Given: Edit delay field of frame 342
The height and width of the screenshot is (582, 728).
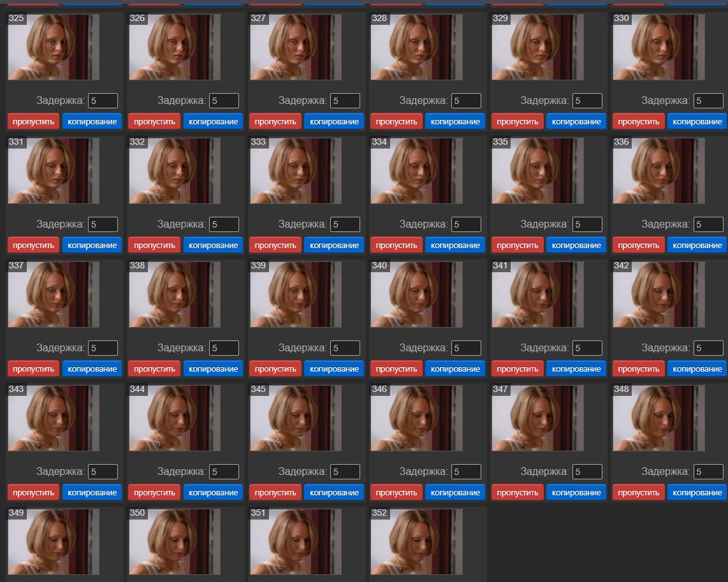Looking at the screenshot, I should 708,348.
